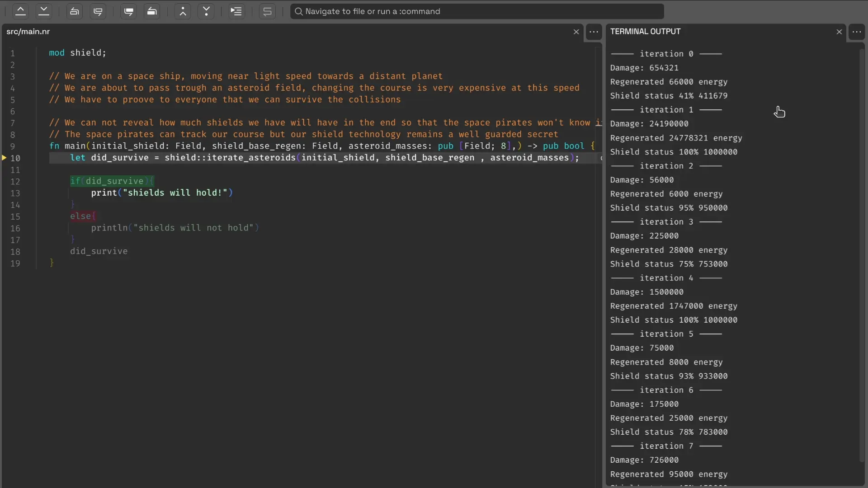Toggle the line wrap icon in toolbar
This screenshot has width=868, height=488.
268,11
